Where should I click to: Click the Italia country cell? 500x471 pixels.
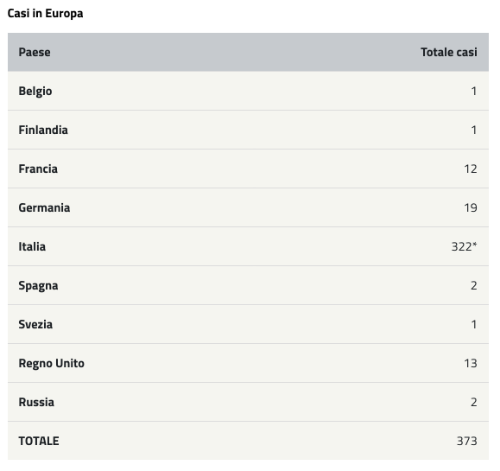32,247
